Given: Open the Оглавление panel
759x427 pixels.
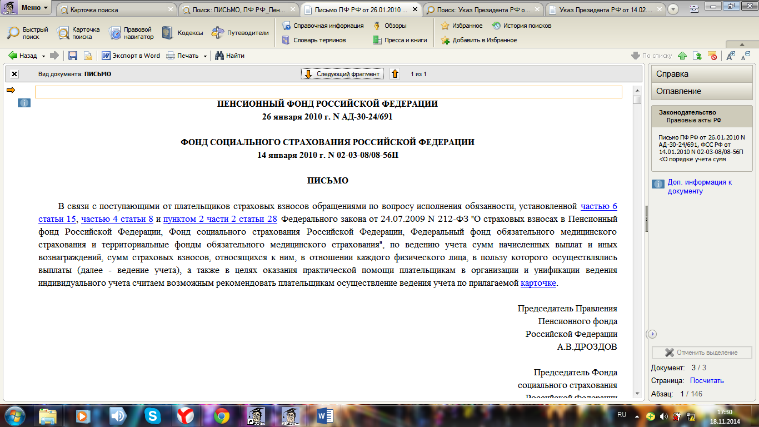Looking at the screenshot, I should point(701,91).
